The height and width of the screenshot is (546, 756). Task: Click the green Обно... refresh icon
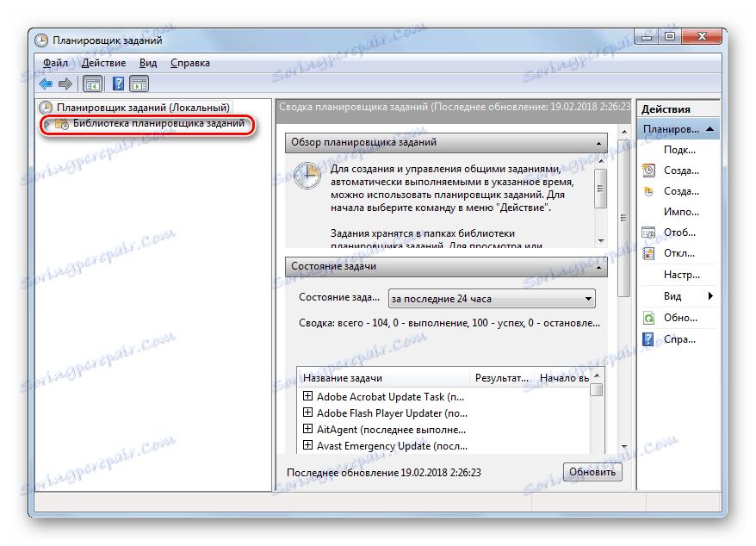click(x=649, y=318)
